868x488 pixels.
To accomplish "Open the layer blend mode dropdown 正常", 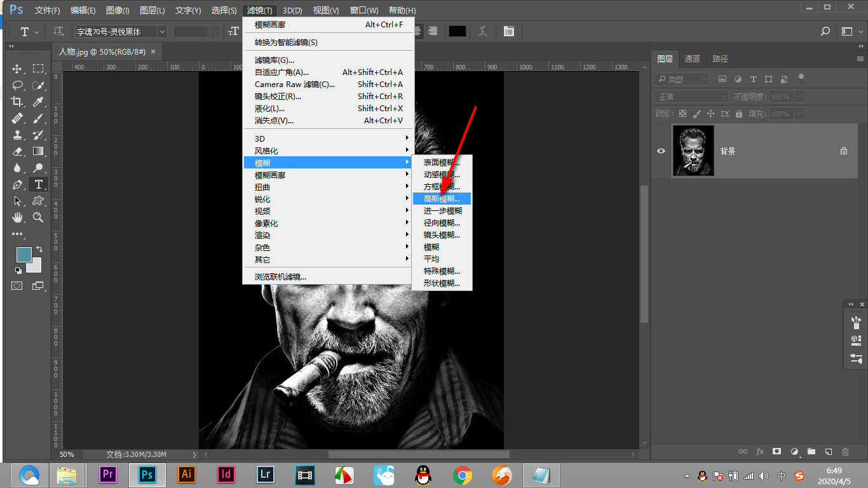I will [x=691, y=97].
